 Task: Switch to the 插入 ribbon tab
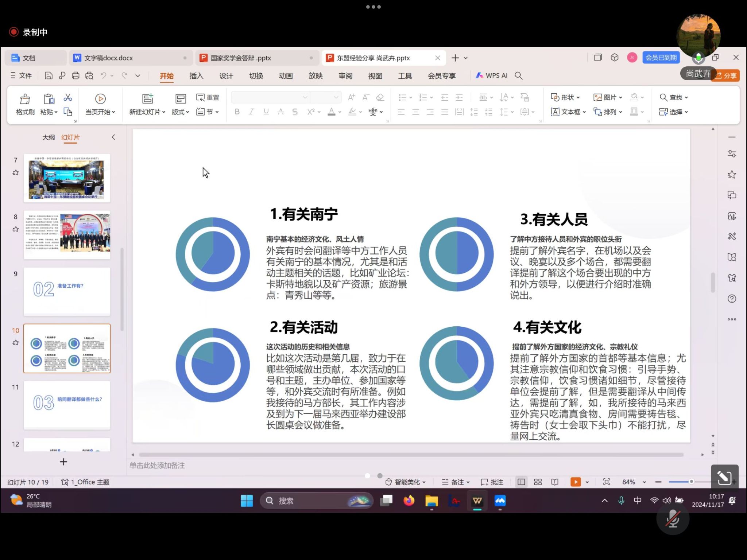pyautogui.click(x=196, y=75)
